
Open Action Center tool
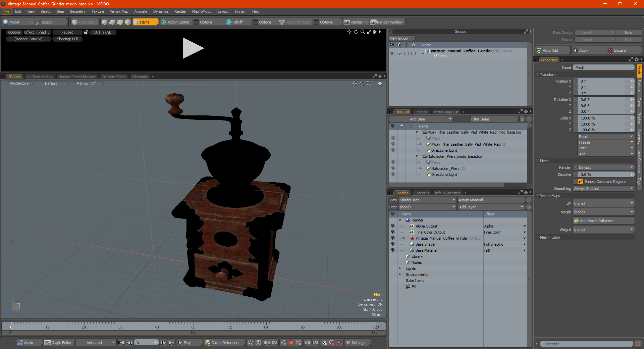click(x=175, y=22)
